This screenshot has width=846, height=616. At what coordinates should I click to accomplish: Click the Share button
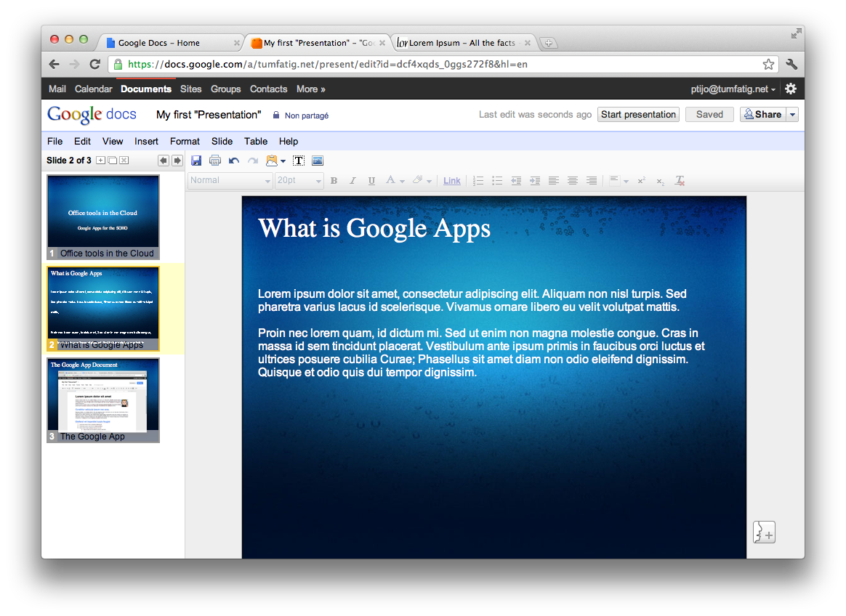[x=763, y=114]
